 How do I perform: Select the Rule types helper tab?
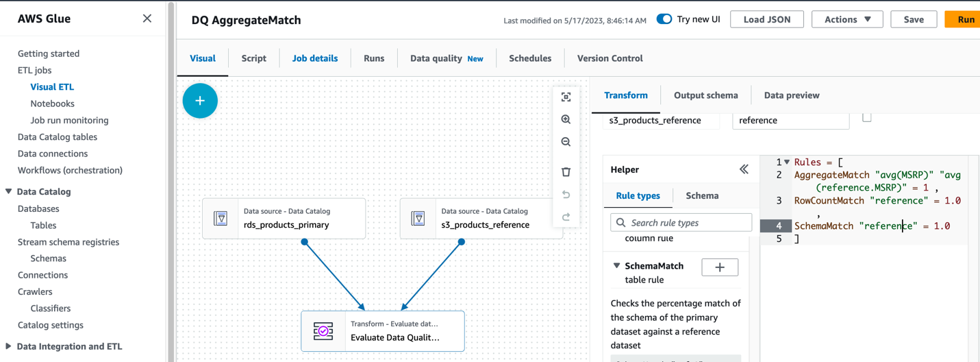(638, 195)
